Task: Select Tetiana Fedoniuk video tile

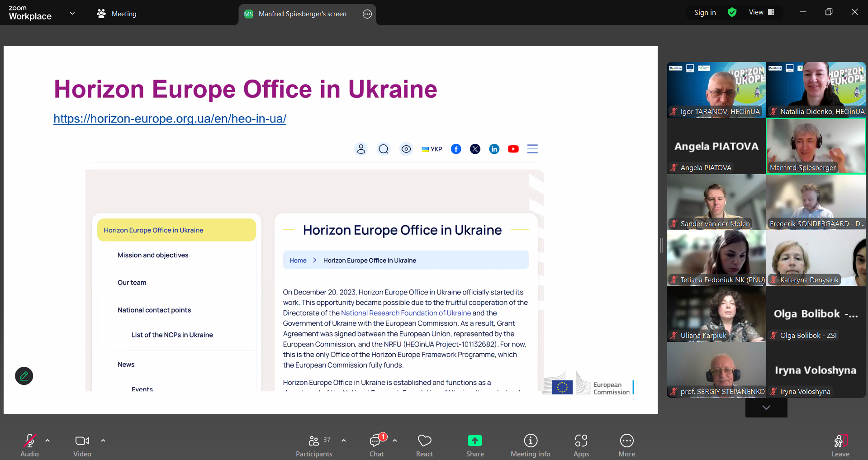Action: coord(716,258)
